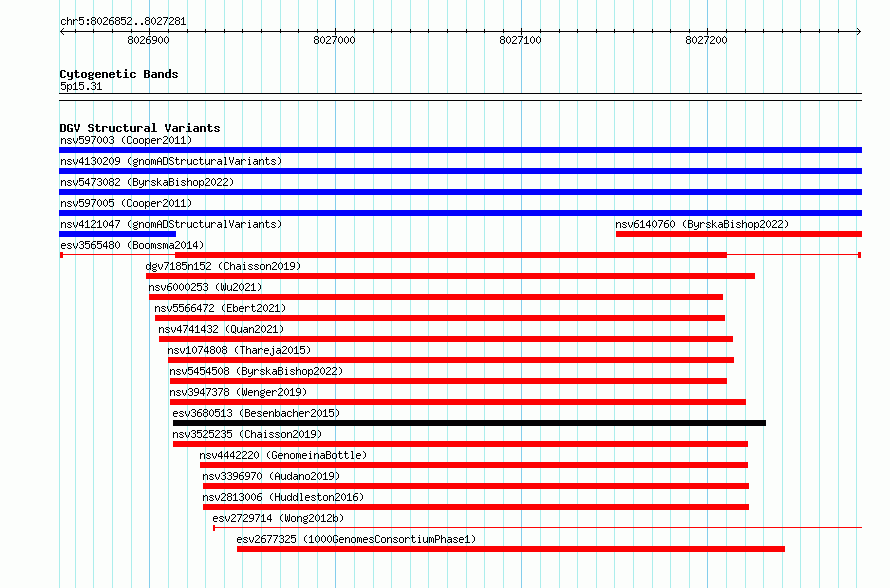Click the black bar of esv3680513

pyautogui.click(x=469, y=423)
